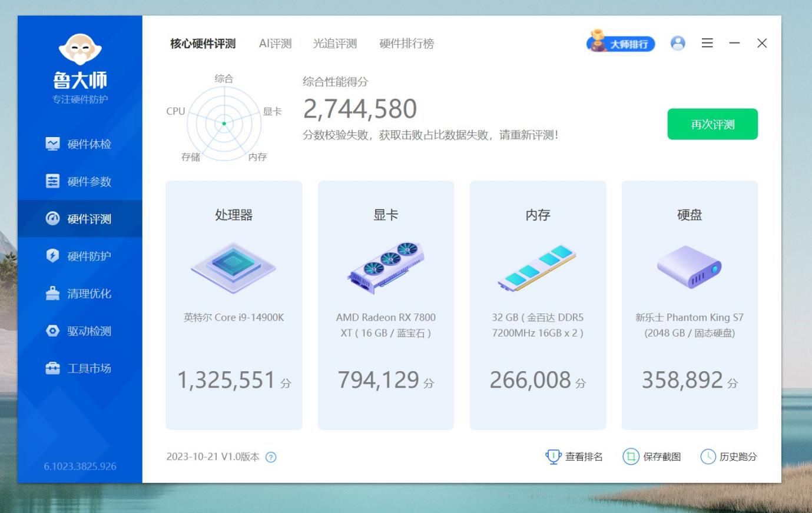Click the CPU label on radar chart
812x513 pixels.
pyautogui.click(x=175, y=111)
